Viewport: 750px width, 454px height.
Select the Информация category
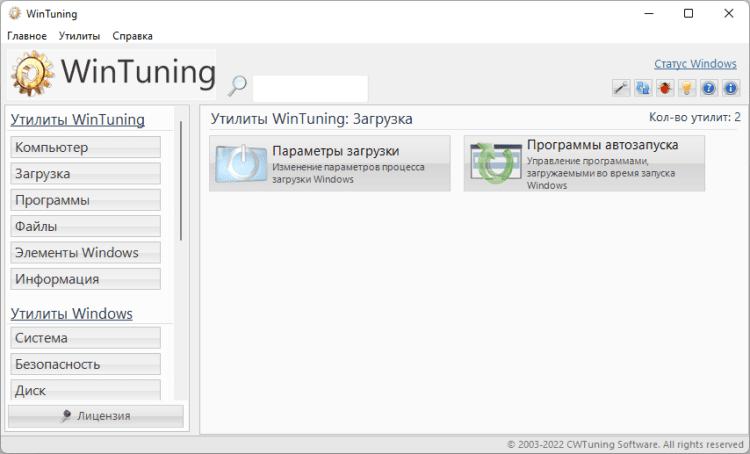tap(86, 279)
